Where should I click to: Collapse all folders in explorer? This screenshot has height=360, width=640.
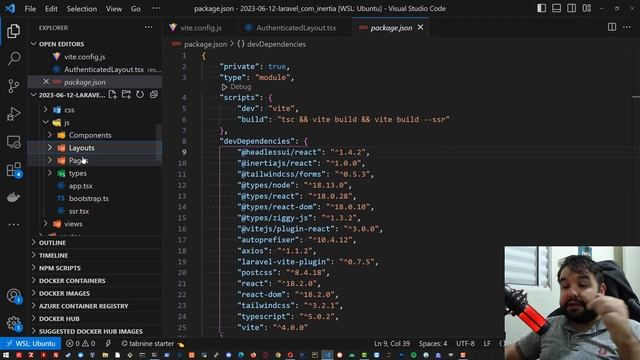[153, 95]
